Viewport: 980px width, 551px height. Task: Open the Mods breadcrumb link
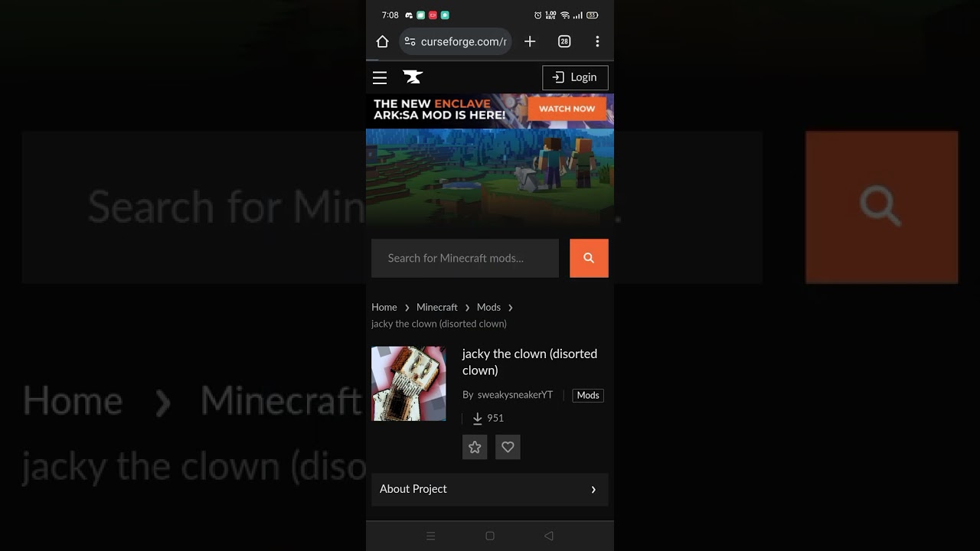pos(488,307)
